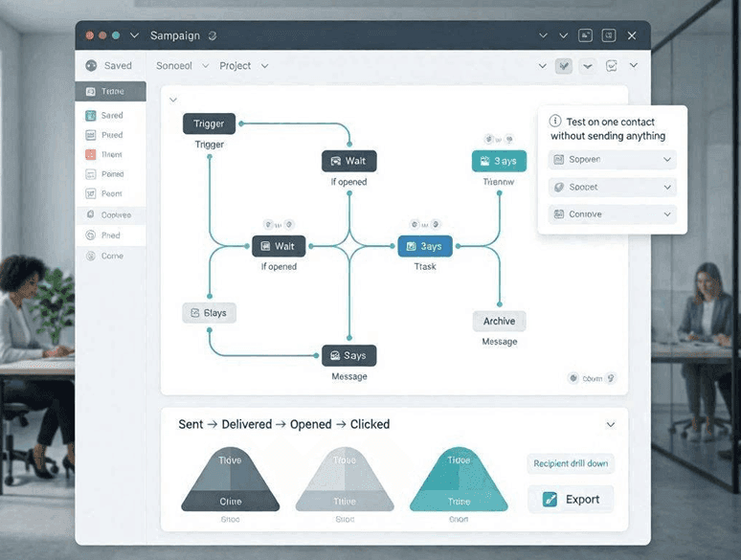Click the blue 3ays Ttask node icon
The width and height of the screenshot is (741, 560).
(411, 246)
